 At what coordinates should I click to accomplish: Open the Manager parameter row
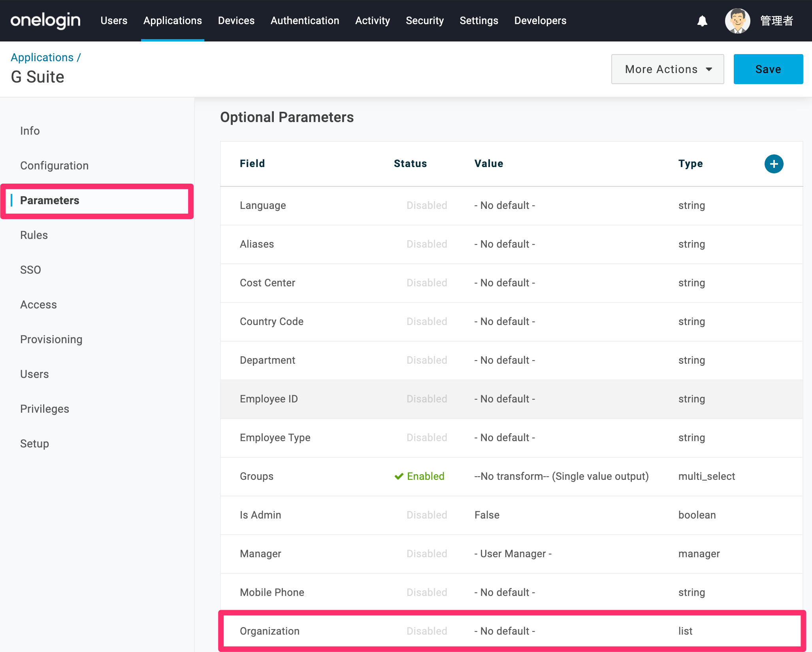point(511,554)
